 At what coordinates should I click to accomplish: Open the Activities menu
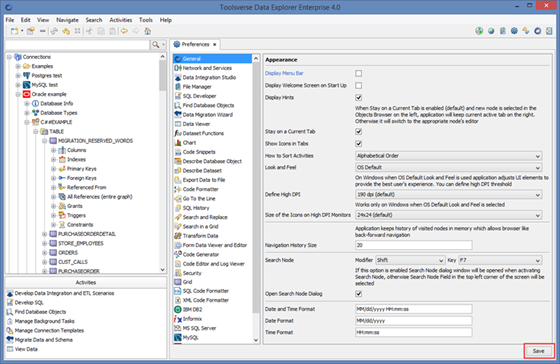[x=121, y=20]
